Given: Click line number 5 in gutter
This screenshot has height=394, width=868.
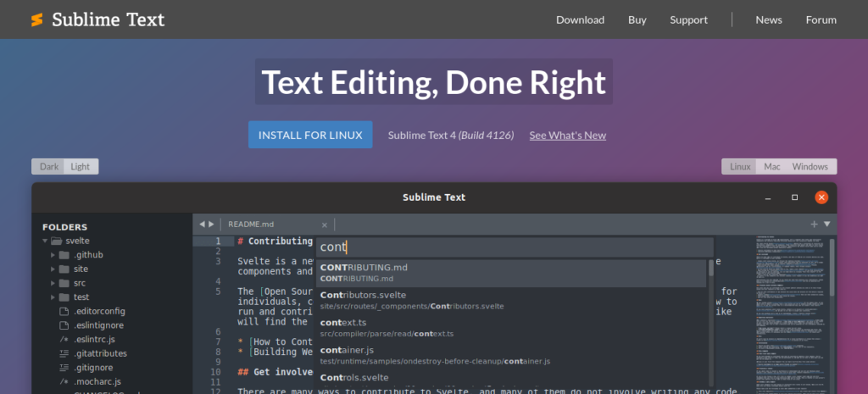Looking at the screenshot, I should tap(218, 291).
